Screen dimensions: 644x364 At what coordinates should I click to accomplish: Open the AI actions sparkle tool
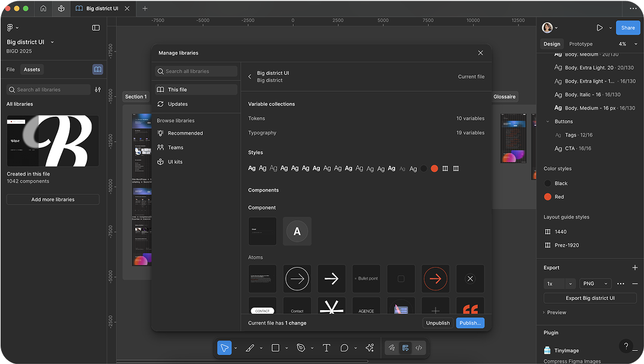tap(370, 348)
